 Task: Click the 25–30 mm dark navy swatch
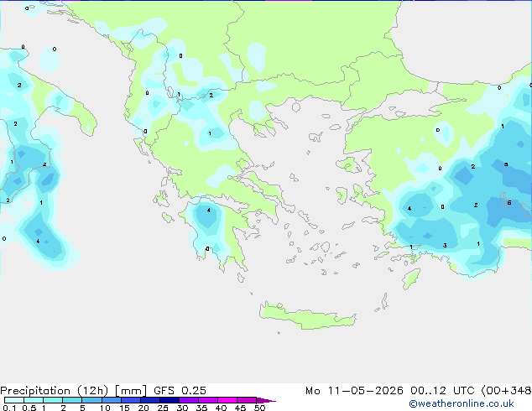coord(170,400)
